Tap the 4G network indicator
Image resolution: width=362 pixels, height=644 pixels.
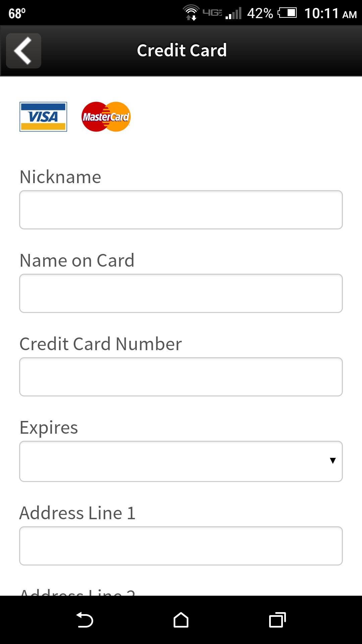pyautogui.click(x=212, y=13)
